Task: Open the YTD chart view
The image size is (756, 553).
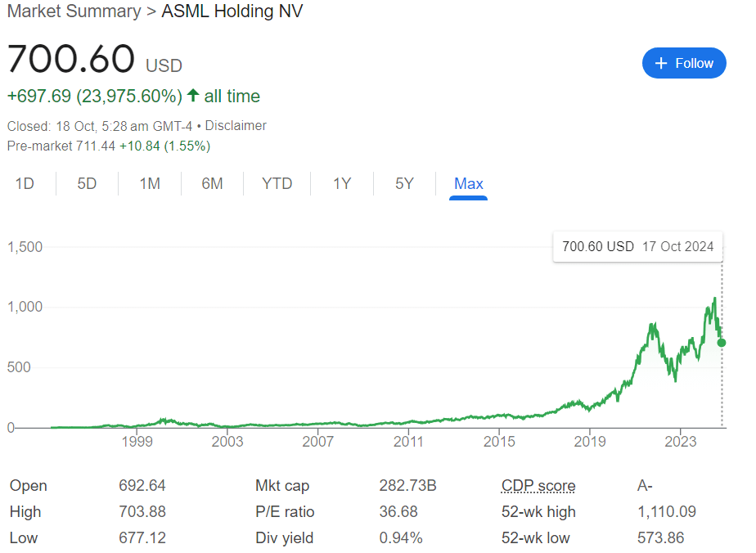Action: point(277,183)
